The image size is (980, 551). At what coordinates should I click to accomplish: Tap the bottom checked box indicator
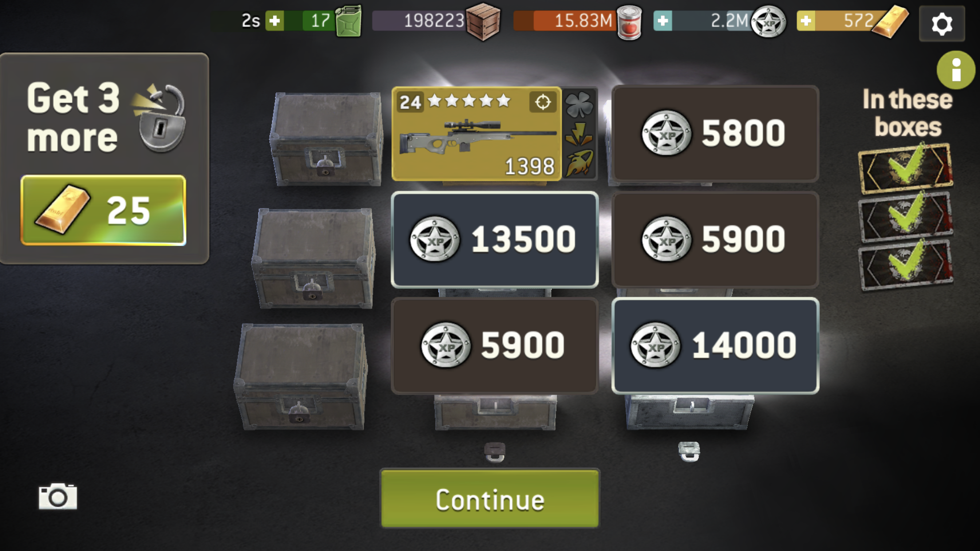905,265
